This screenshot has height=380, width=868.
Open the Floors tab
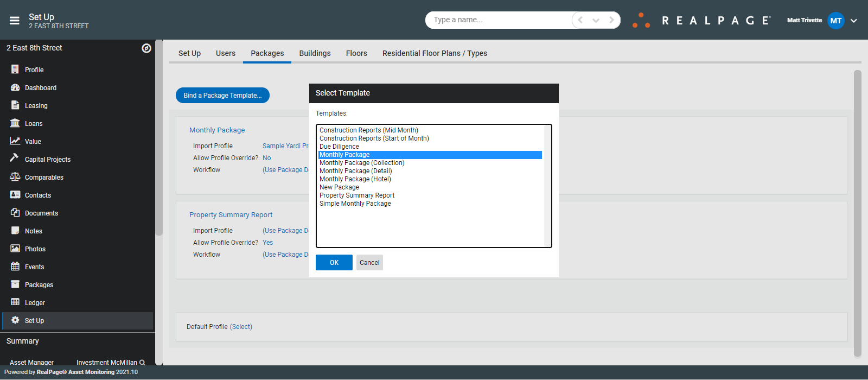pos(356,53)
